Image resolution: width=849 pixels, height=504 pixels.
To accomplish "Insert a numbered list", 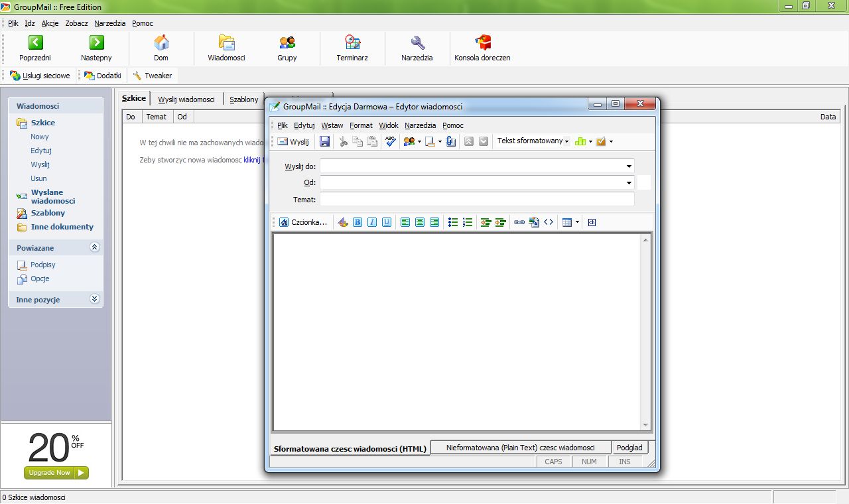I will coord(468,222).
